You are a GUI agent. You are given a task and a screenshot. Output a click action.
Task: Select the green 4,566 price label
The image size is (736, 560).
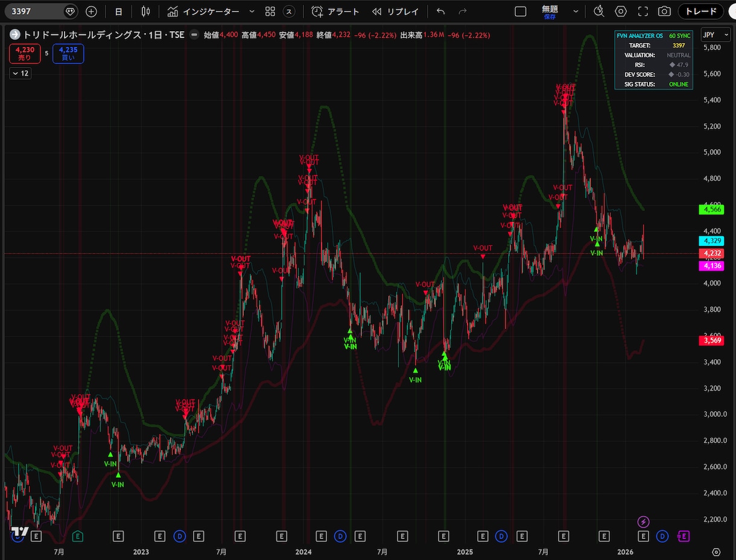coord(711,210)
